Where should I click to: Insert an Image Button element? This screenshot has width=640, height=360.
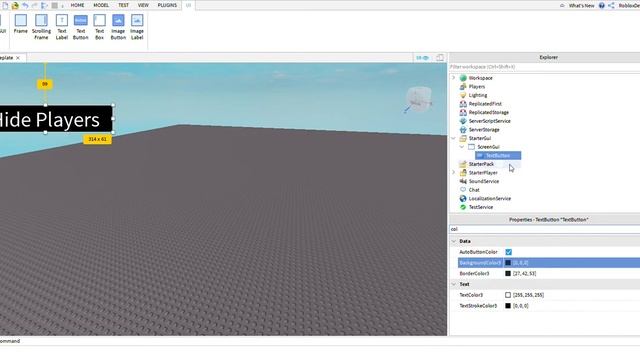pos(118,27)
